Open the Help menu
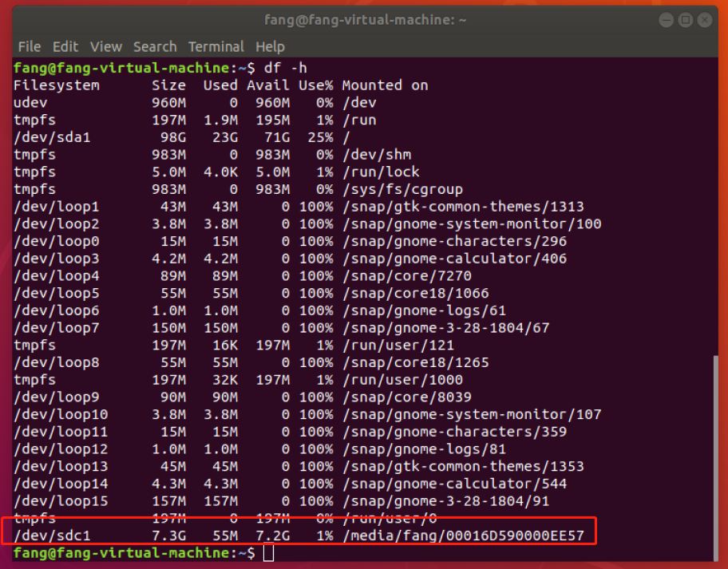The image size is (728, 569). tap(270, 46)
